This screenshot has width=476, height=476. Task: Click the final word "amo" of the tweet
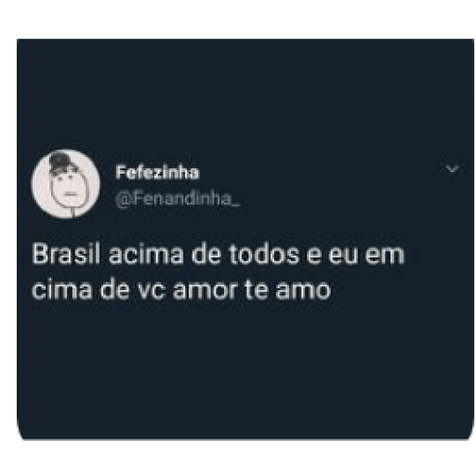click(303, 291)
